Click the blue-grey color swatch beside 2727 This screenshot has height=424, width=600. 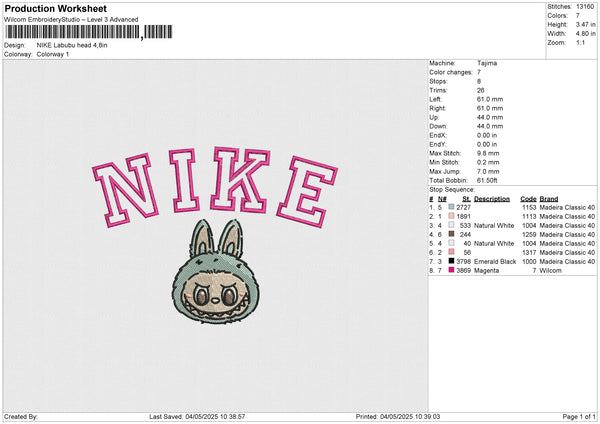pos(451,207)
